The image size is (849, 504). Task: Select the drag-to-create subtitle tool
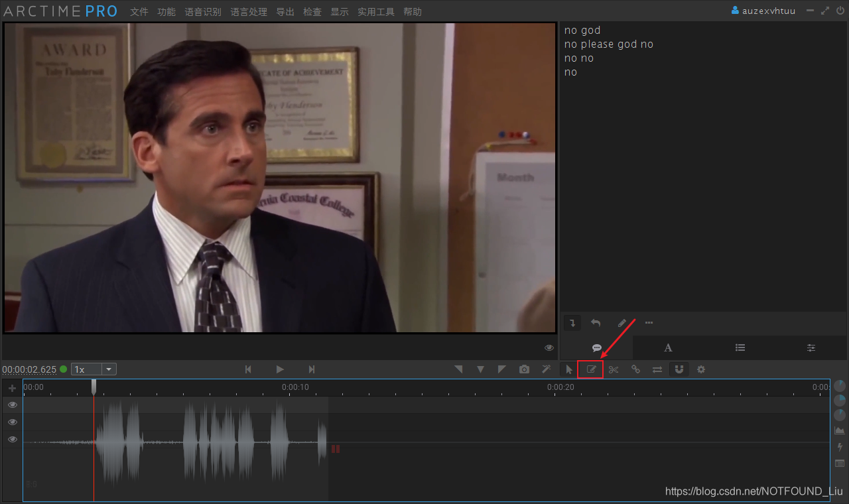click(591, 369)
